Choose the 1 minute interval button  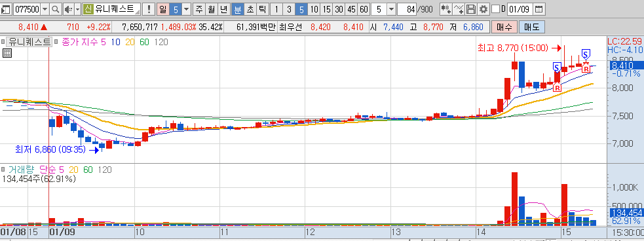click(x=277, y=9)
